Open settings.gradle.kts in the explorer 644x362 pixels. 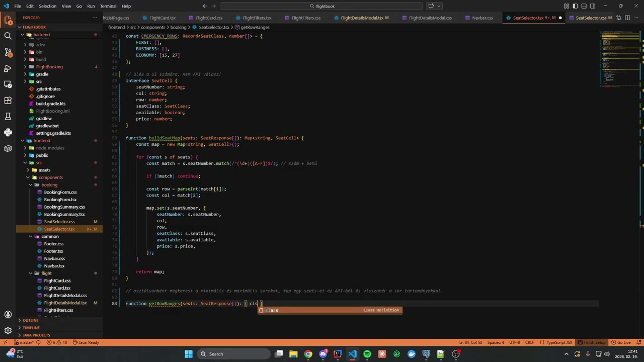click(53, 133)
